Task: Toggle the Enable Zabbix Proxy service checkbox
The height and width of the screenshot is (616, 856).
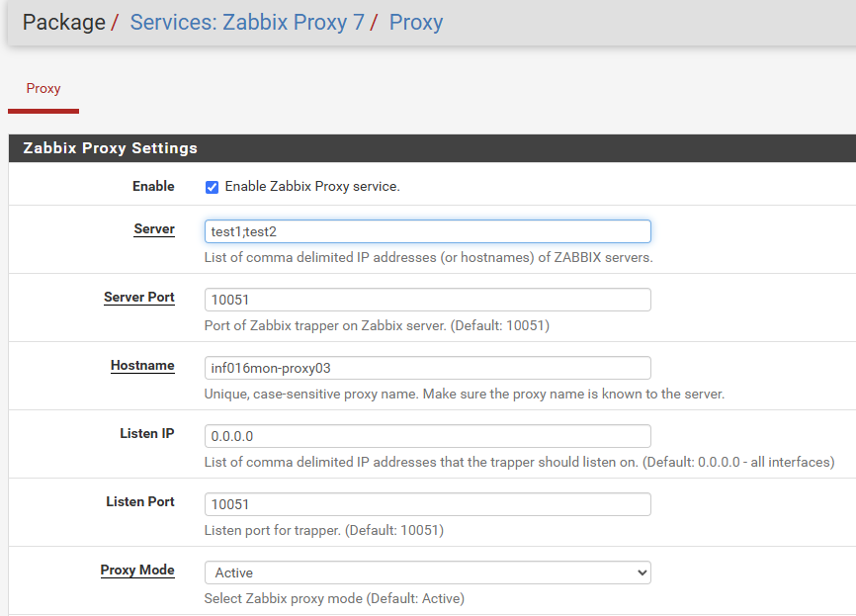Action: (212, 187)
